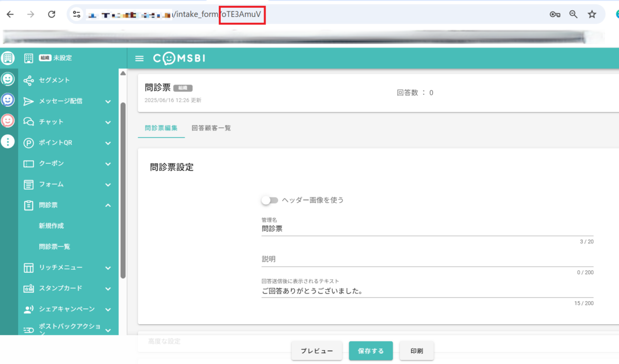The height and width of the screenshot is (364, 619).
Task: Click the segment share icon in sidebar
Action: point(29,80)
